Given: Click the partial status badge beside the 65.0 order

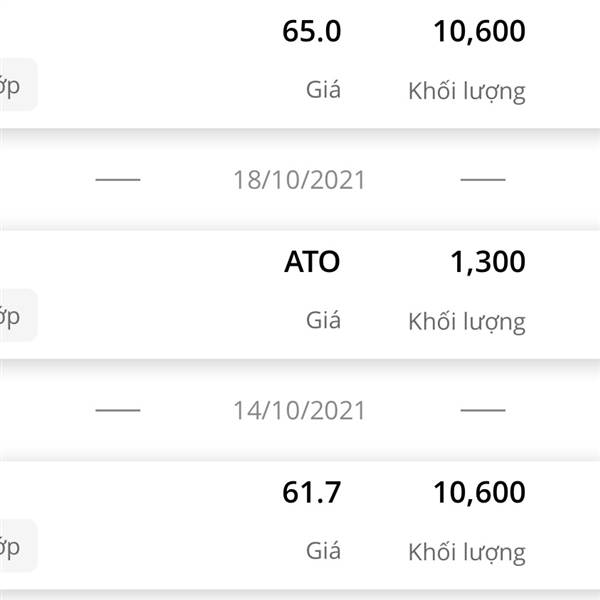Looking at the screenshot, I should point(18,85).
